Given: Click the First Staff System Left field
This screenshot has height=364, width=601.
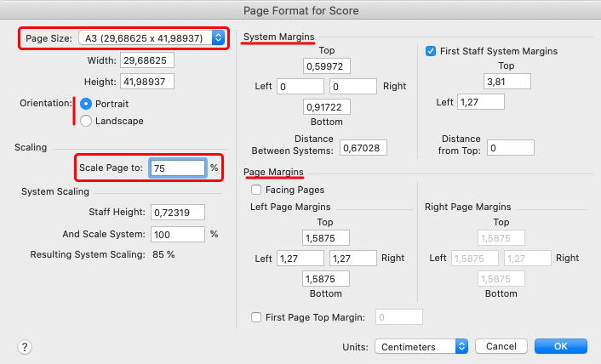Looking at the screenshot, I should 481,102.
